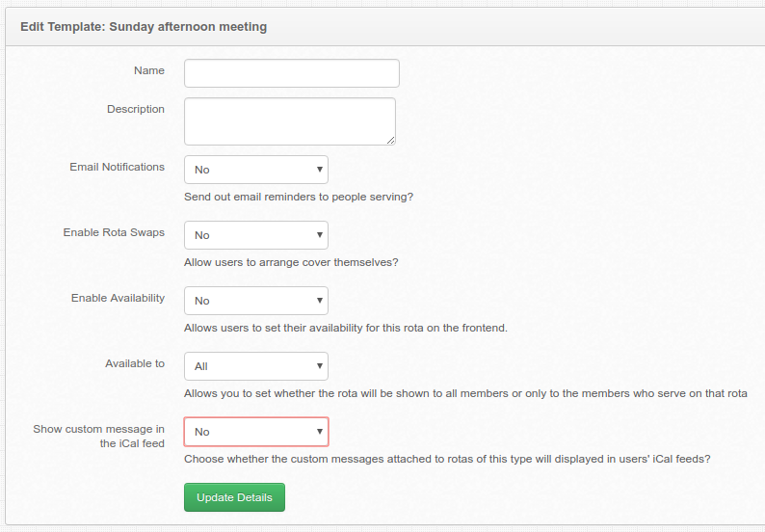Open the Available to dropdown showing All
The width and height of the screenshot is (765, 532).
(256, 366)
